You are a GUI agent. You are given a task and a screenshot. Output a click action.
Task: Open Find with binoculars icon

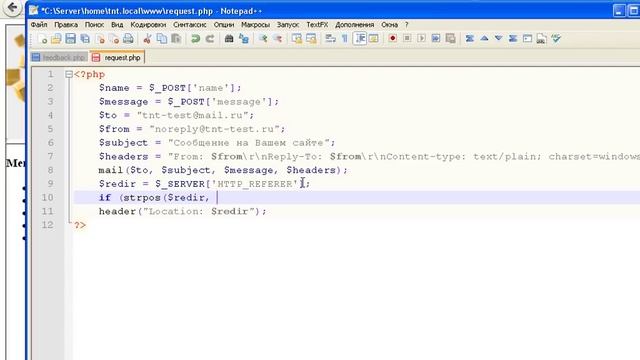pos(229,39)
